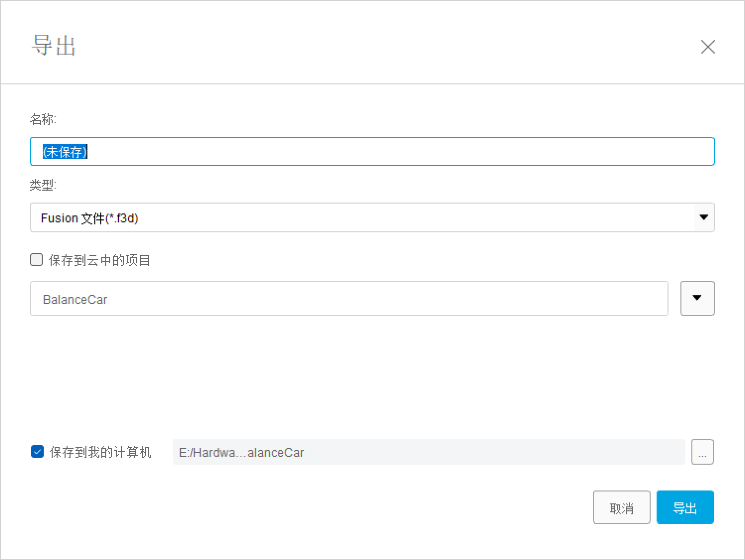Click the browse "..." folder button
This screenshot has width=745, height=560.
tap(702, 452)
